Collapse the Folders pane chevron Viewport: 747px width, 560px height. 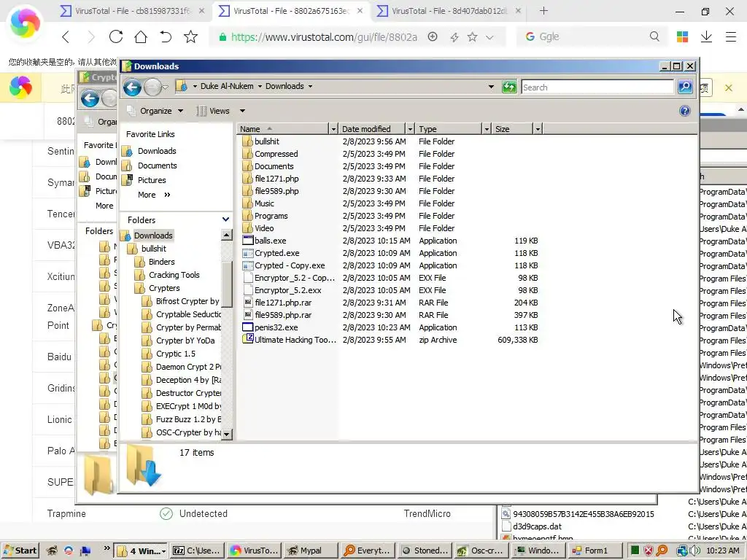click(225, 219)
